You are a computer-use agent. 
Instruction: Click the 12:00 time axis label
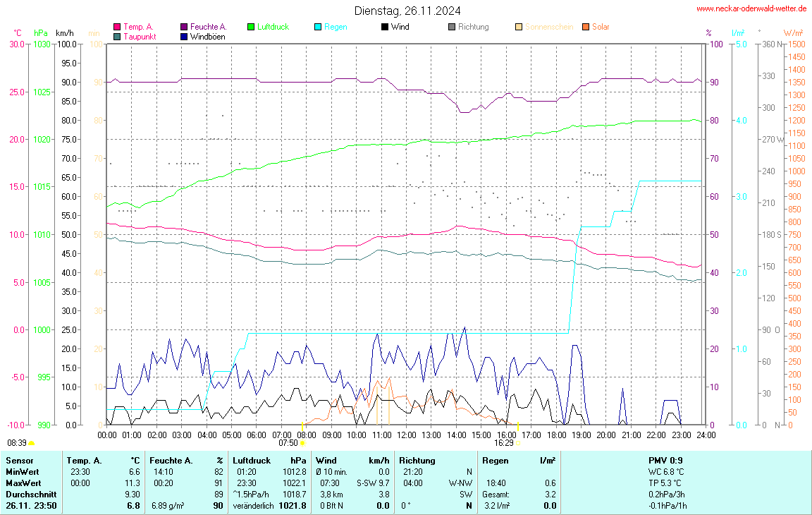(x=406, y=435)
